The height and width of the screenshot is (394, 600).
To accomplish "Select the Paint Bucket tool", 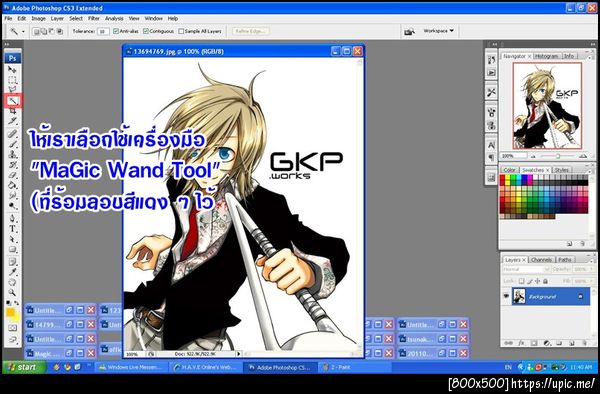I will (12, 186).
